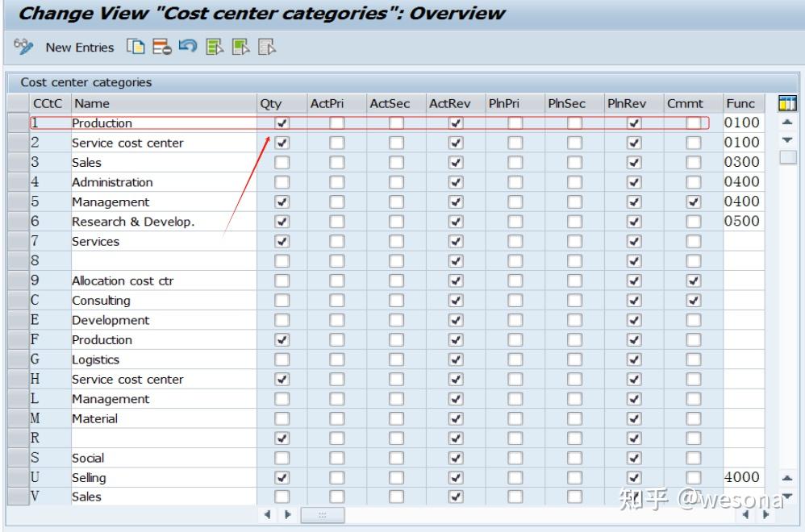Image resolution: width=805 pixels, height=532 pixels.
Task: Click the Func column header
Action: coord(744,103)
